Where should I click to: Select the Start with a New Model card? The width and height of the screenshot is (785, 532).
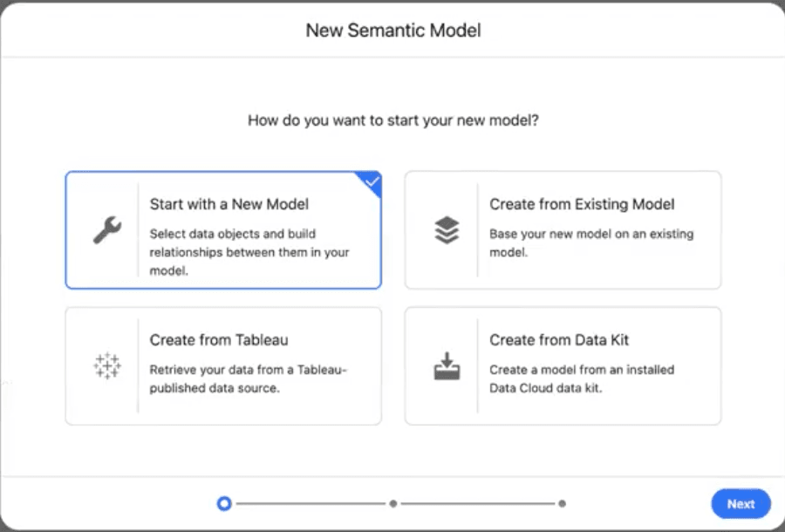coord(223,230)
